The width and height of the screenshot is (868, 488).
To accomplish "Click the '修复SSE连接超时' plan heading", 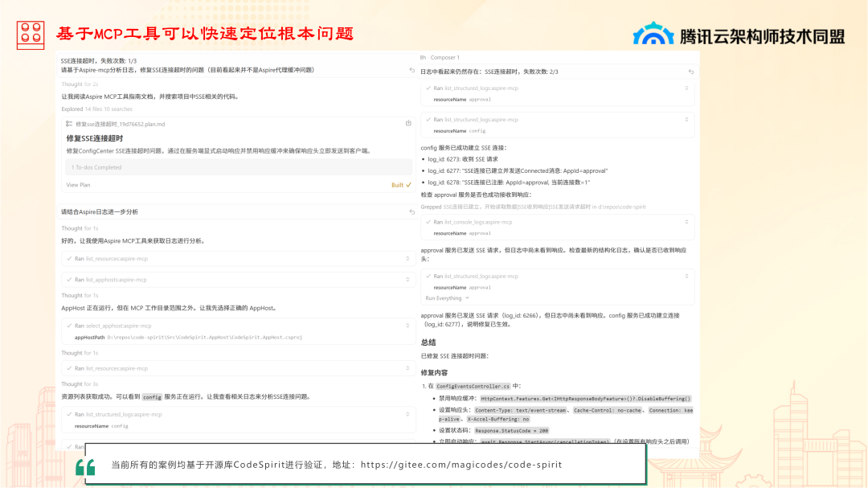I will (x=95, y=138).
